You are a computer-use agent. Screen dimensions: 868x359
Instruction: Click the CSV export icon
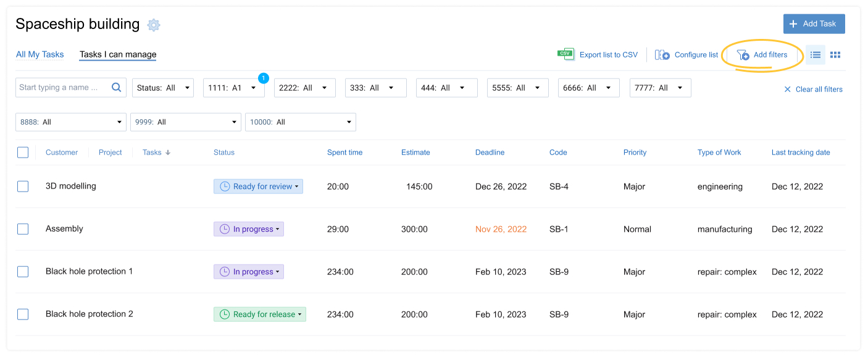(565, 54)
